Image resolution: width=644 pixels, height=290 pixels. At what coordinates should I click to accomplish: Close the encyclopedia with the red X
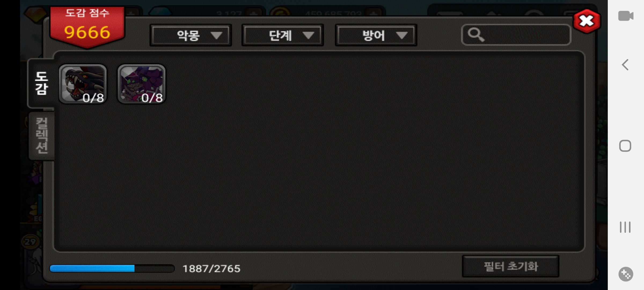point(587,21)
